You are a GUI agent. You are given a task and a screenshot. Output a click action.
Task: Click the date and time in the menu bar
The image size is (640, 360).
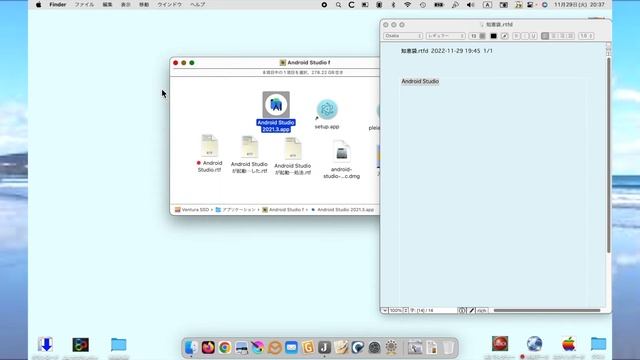579,5
